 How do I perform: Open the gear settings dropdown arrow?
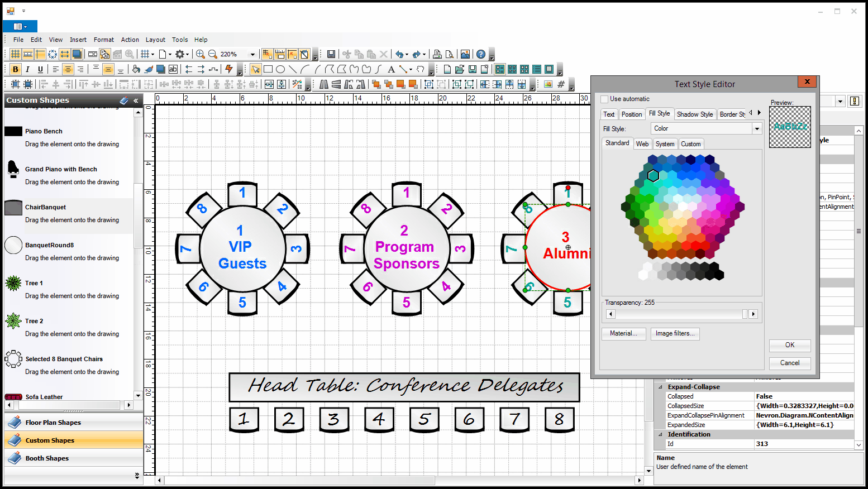[188, 55]
